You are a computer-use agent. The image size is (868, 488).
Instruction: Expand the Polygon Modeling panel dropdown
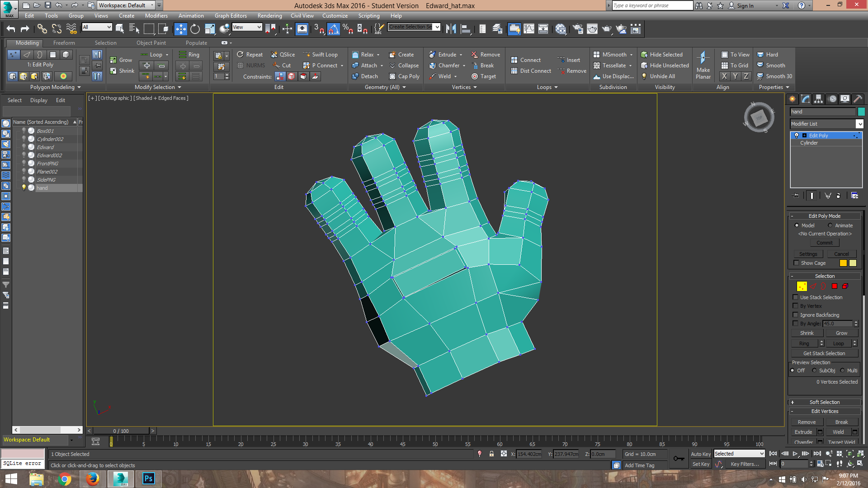pyautogui.click(x=56, y=87)
